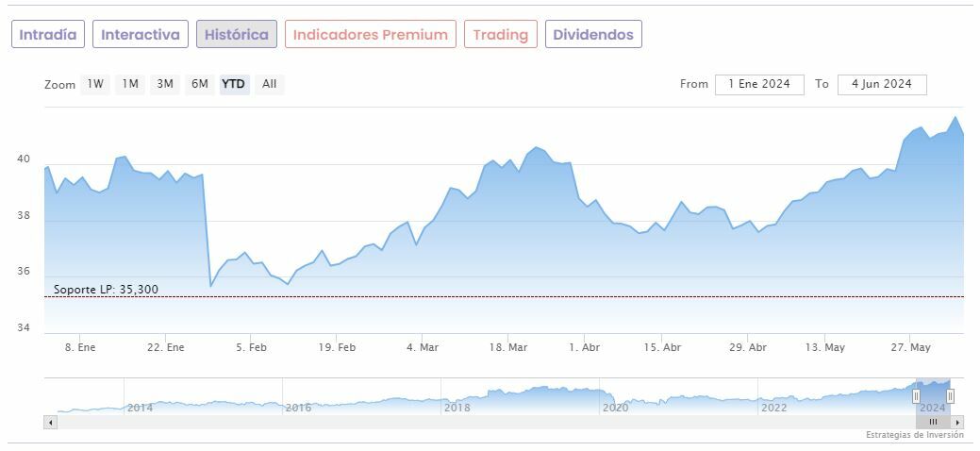Set zoom range to 1M

pyautogui.click(x=130, y=84)
